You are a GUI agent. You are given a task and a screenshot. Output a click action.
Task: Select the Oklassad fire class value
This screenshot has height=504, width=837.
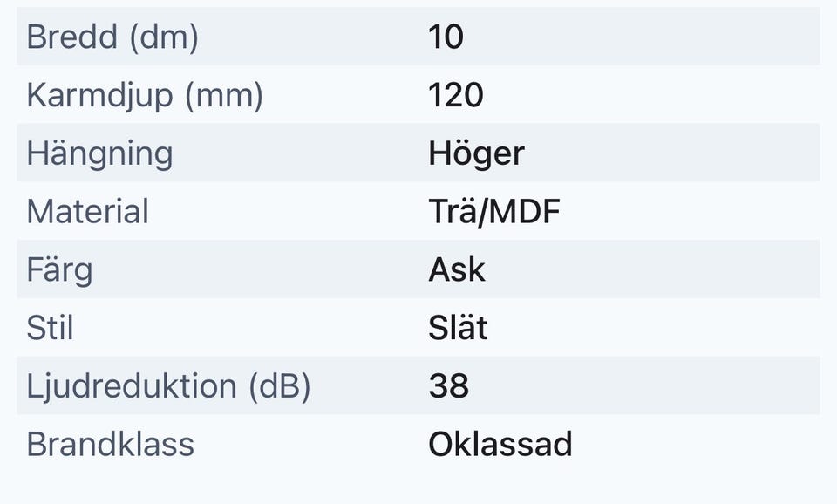[500, 445]
